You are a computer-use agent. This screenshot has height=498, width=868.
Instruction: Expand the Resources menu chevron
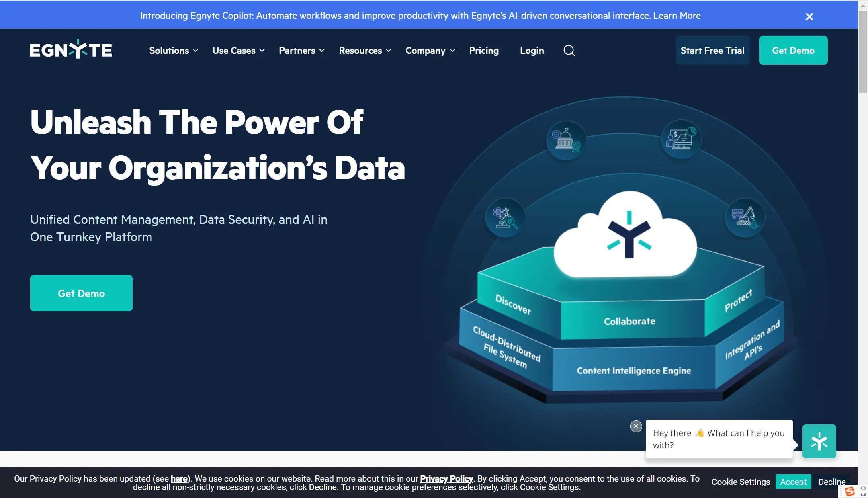pyautogui.click(x=389, y=51)
